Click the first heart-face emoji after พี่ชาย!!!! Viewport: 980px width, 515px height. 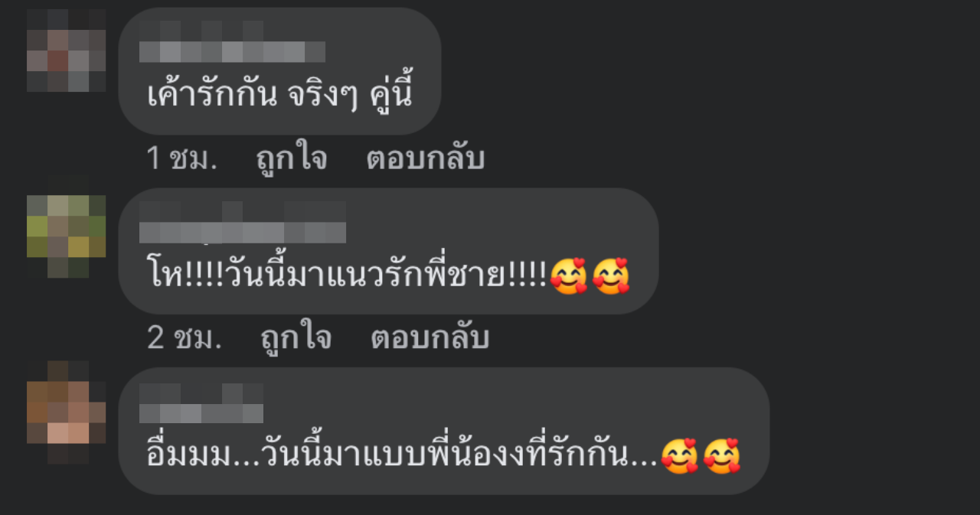pyautogui.click(x=569, y=277)
